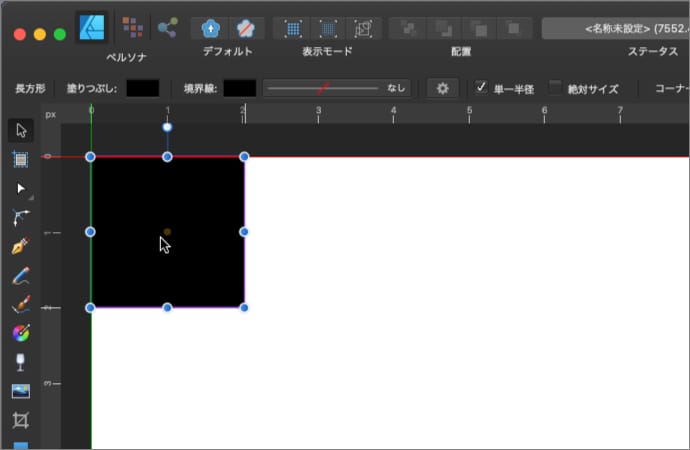
Task: Enable the 絶対サイズ checkbox
Action: [556, 88]
